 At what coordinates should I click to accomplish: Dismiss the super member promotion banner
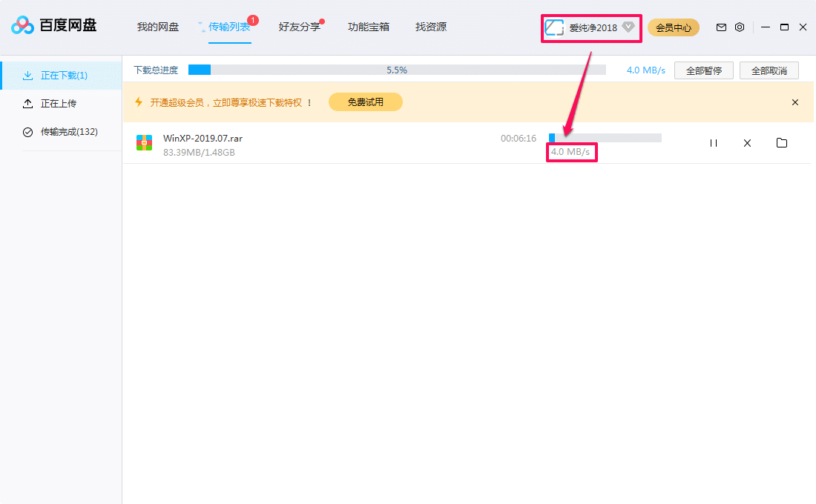(795, 102)
